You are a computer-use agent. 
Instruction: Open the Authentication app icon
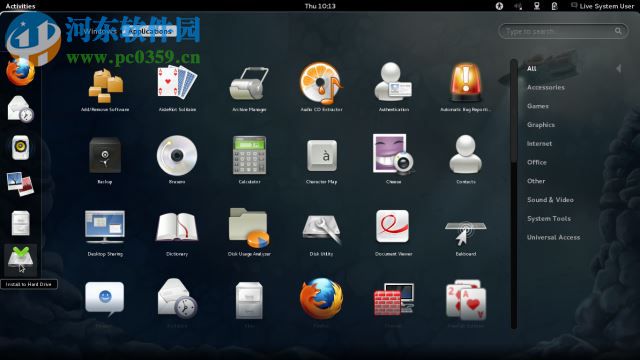point(393,82)
